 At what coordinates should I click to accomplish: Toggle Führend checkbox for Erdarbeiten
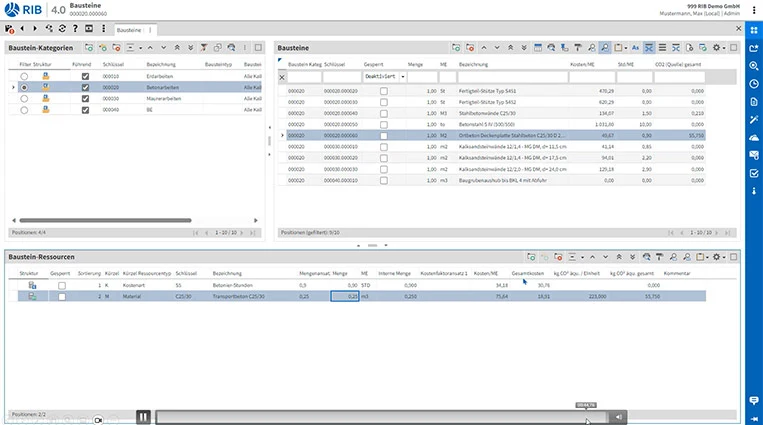pos(85,76)
